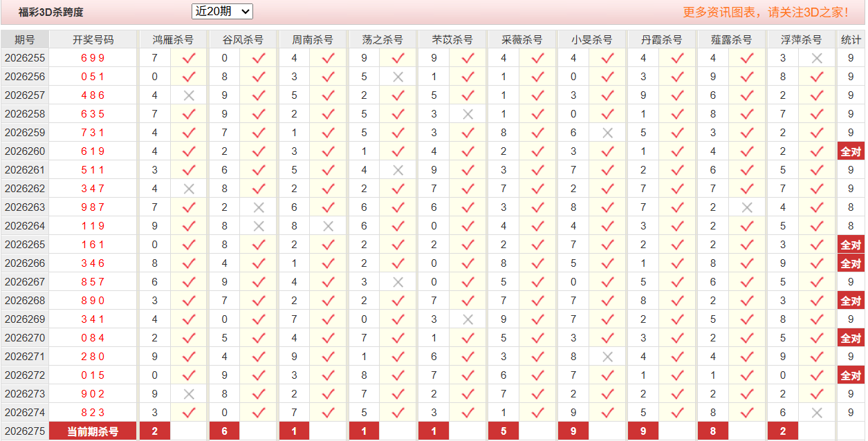
Task: Click the gray X mark for 周南杀号 in row 2026264
Action: point(328,226)
